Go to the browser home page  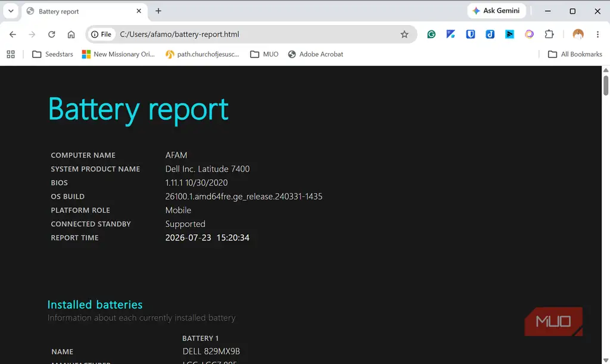tap(71, 34)
